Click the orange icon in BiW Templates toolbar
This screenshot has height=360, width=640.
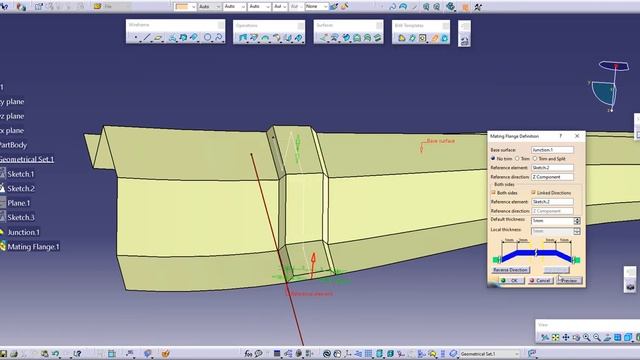point(435,38)
